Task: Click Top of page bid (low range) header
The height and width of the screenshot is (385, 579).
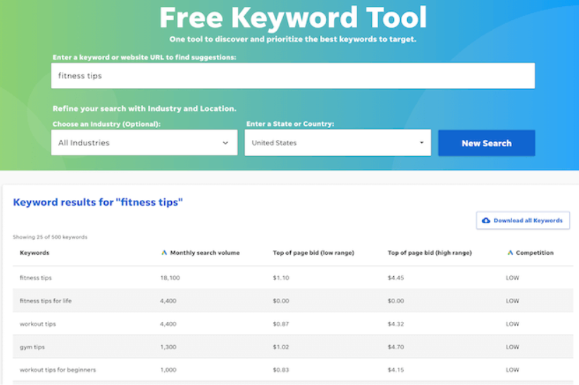Action: click(x=313, y=252)
